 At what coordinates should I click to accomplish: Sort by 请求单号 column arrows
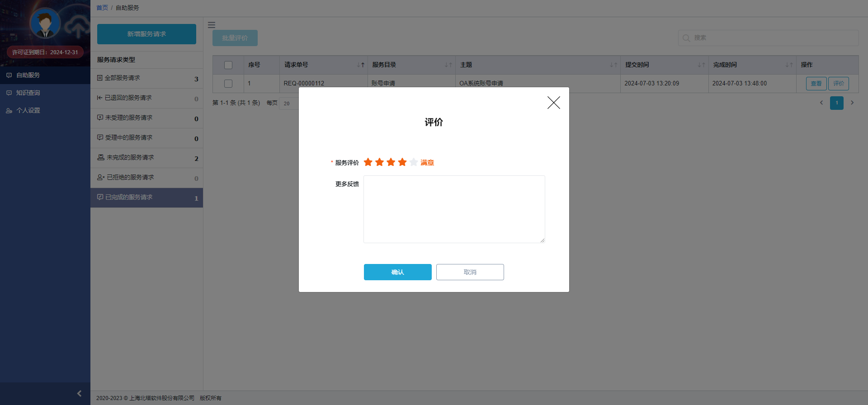point(360,65)
